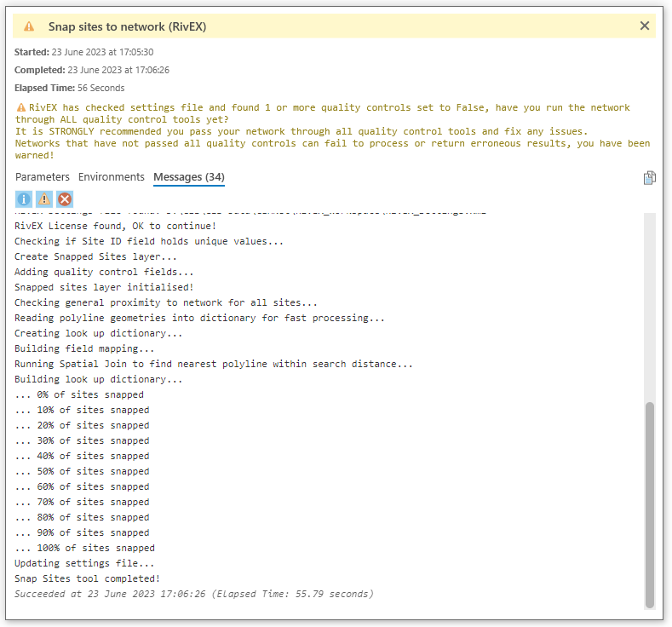Click '... 70% of sites snapped' line

(x=82, y=502)
